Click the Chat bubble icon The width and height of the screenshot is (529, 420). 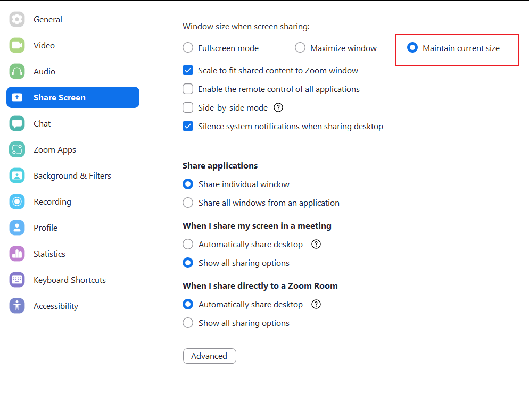(17, 124)
